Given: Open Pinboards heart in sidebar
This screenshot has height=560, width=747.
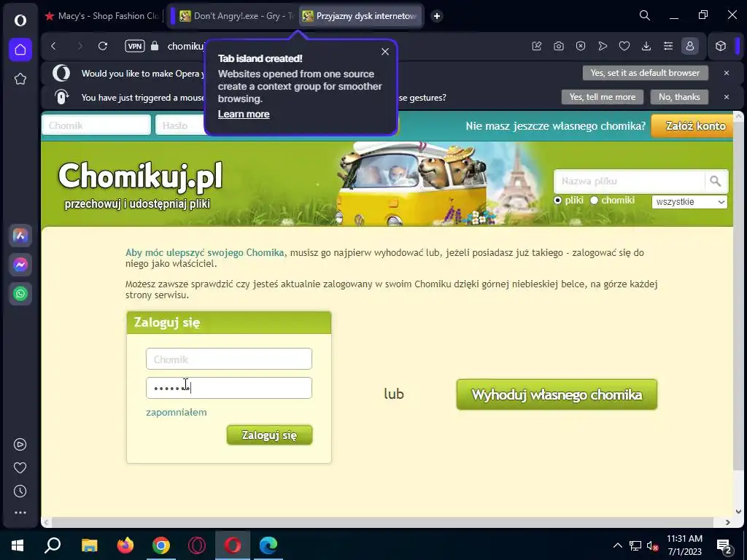Looking at the screenshot, I should coord(20,467).
